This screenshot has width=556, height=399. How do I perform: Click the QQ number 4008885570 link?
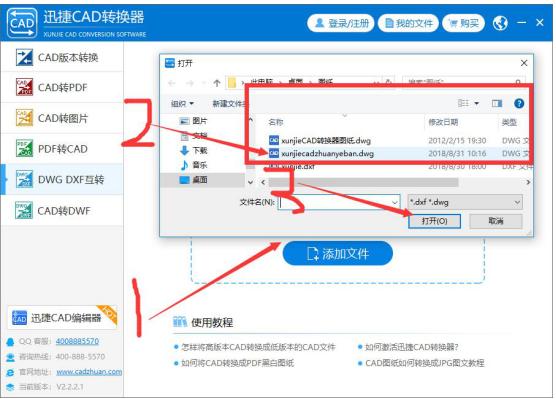pos(77,341)
